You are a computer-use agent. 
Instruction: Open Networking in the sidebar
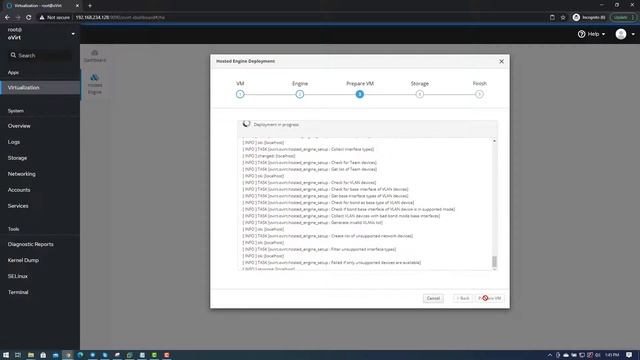coord(21,174)
